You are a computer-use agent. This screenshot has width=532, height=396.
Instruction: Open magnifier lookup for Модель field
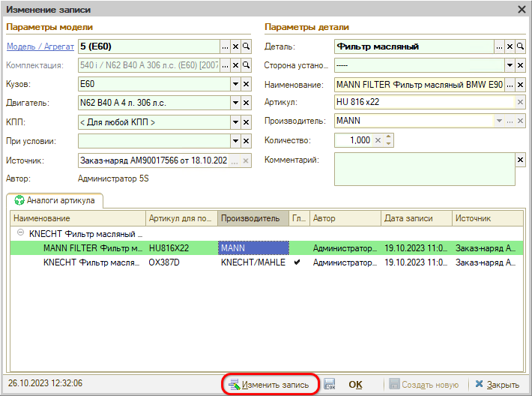pyautogui.click(x=246, y=46)
